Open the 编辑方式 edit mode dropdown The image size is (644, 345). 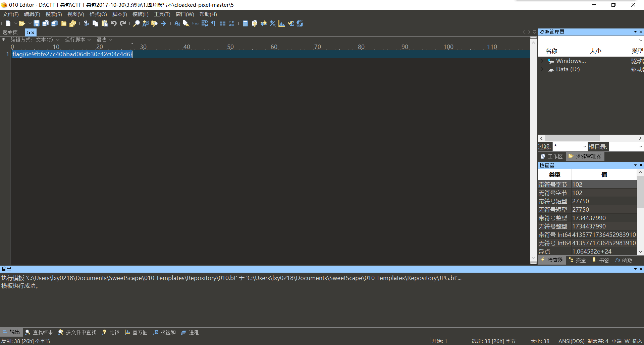tap(35, 40)
